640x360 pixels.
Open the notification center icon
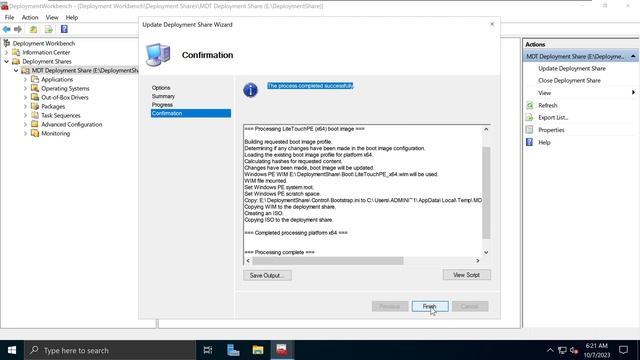coord(623,350)
